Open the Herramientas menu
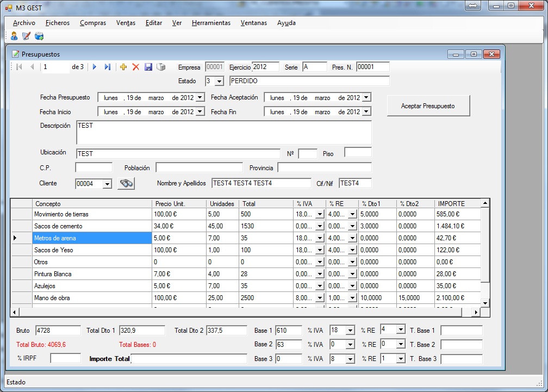This screenshot has width=548, height=392. [211, 23]
